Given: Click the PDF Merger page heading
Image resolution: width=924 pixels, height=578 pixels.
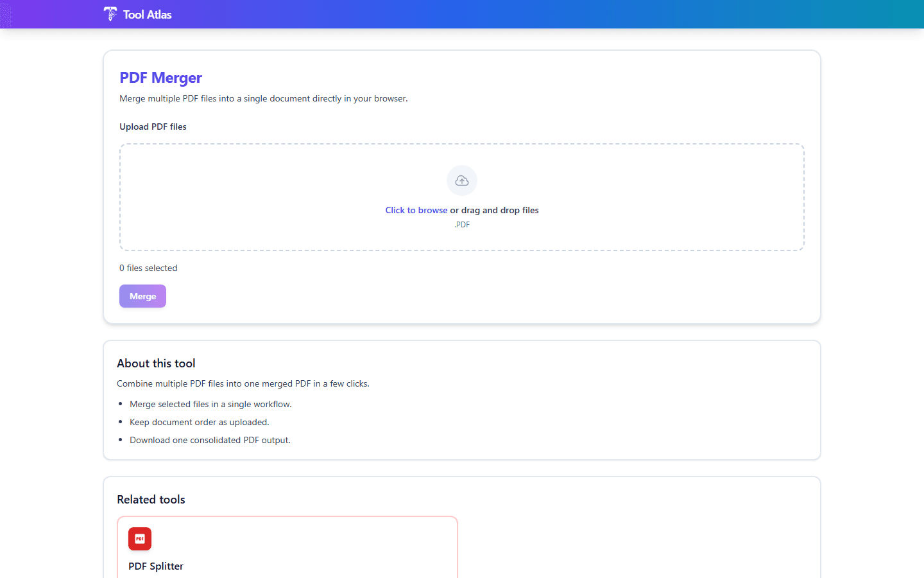Looking at the screenshot, I should [x=160, y=77].
